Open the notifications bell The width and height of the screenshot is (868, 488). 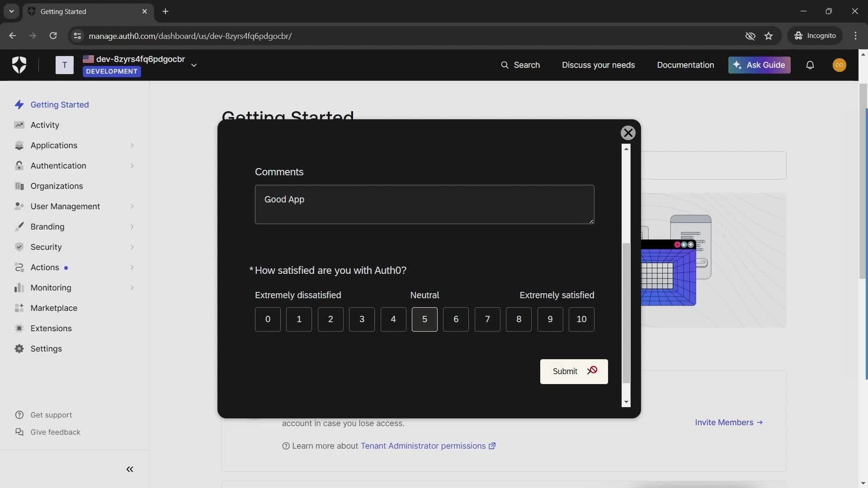pos(810,65)
